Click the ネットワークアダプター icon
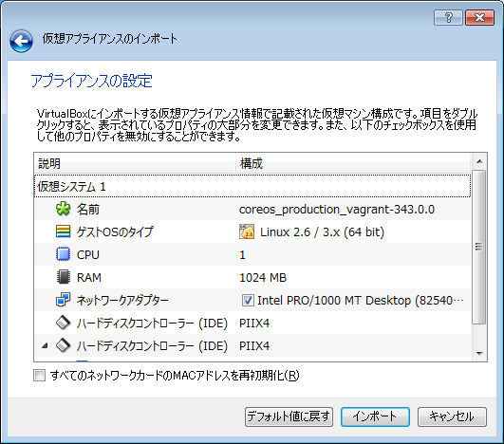The height and width of the screenshot is (444, 504). 63,300
